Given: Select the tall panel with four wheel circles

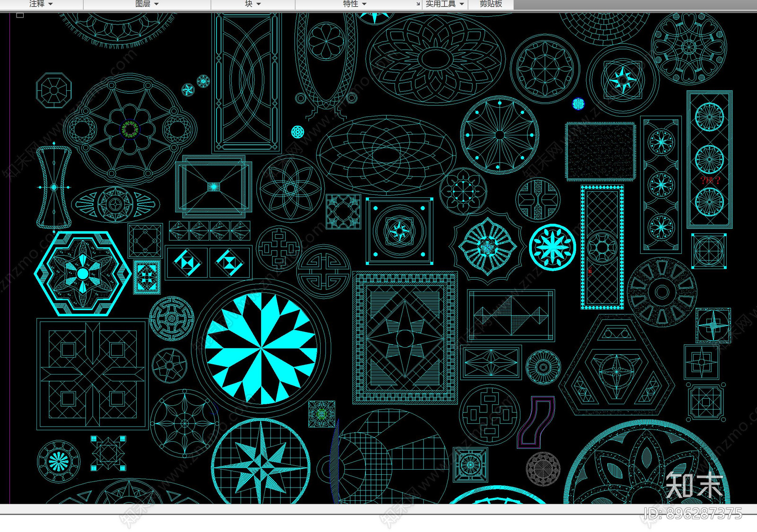Looking at the screenshot, I should pyautogui.click(x=710, y=159).
